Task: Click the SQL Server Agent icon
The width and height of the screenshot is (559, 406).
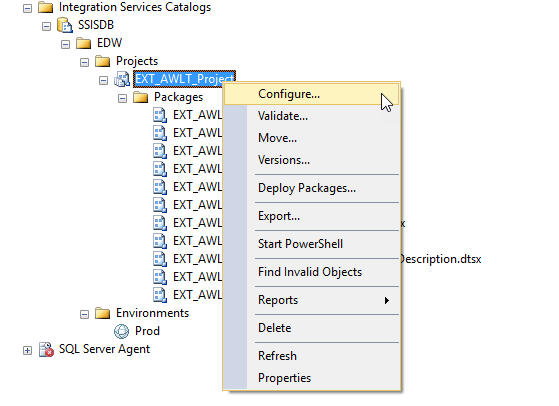Action: tap(46, 349)
